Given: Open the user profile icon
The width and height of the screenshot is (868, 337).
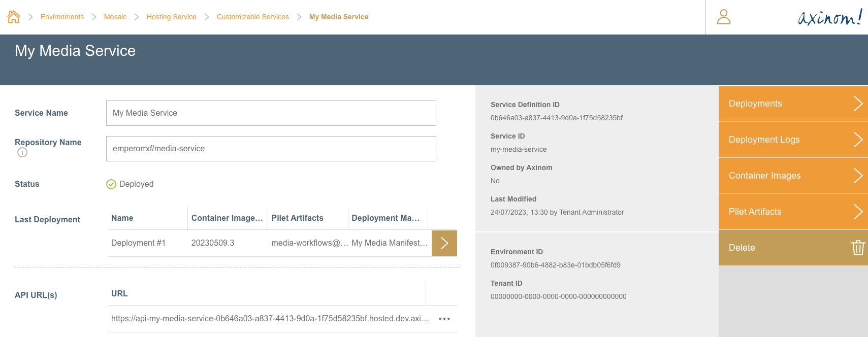Looking at the screenshot, I should pyautogui.click(x=723, y=17).
